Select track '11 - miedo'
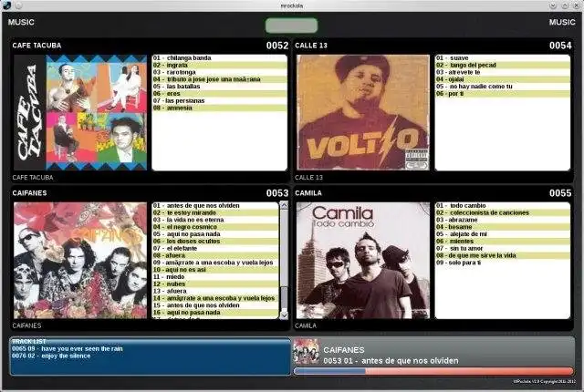Screen dimensions: 584x392 click(x=215, y=277)
